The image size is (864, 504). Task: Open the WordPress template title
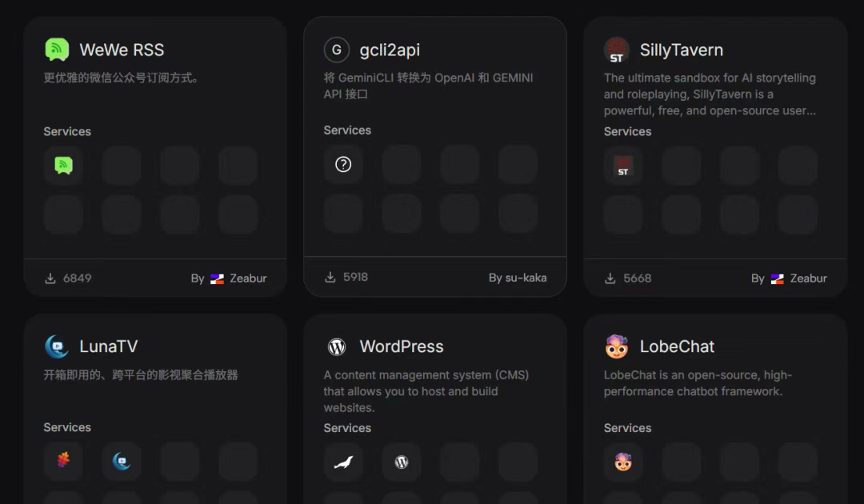click(x=402, y=346)
